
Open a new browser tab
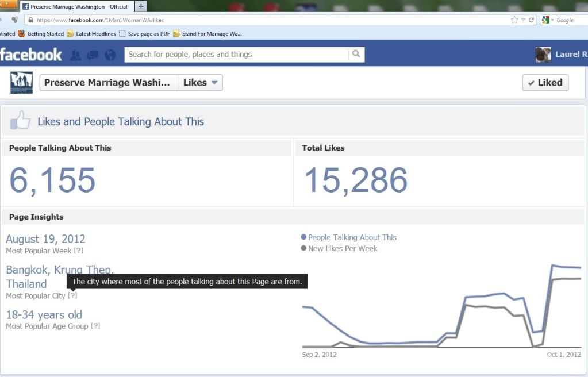tap(141, 6)
